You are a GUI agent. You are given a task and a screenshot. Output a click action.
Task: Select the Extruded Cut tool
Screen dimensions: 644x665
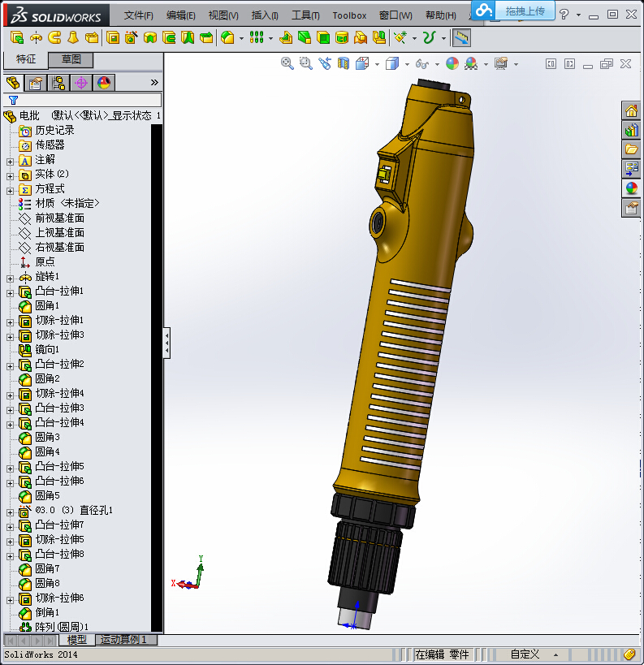point(113,37)
